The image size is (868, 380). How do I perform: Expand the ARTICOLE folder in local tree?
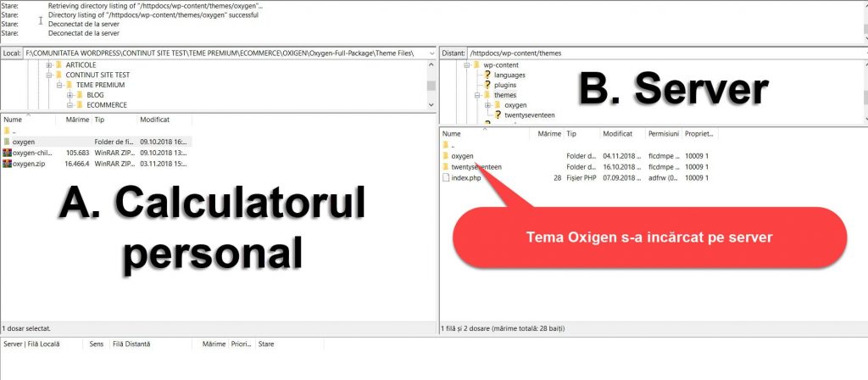coord(49,65)
